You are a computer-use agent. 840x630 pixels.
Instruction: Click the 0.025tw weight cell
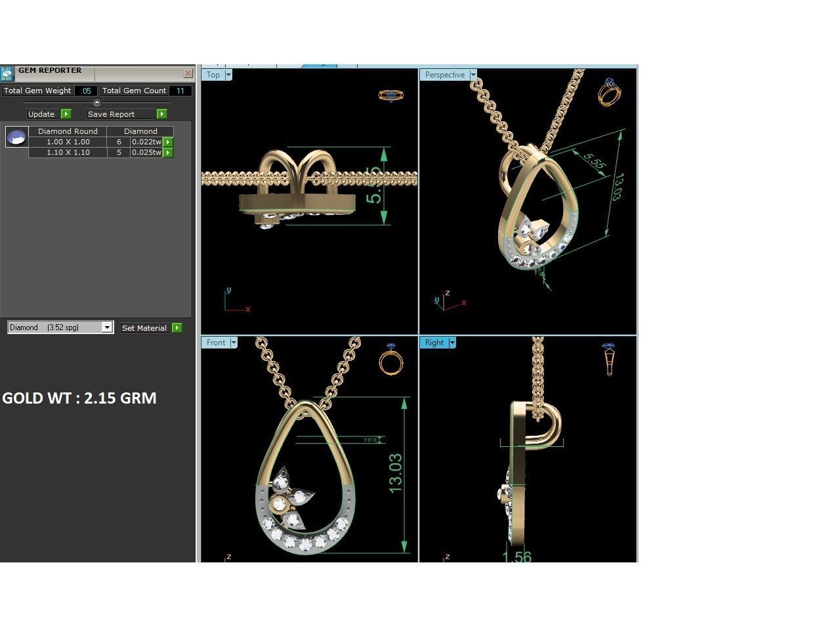pyautogui.click(x=146, y=152)
